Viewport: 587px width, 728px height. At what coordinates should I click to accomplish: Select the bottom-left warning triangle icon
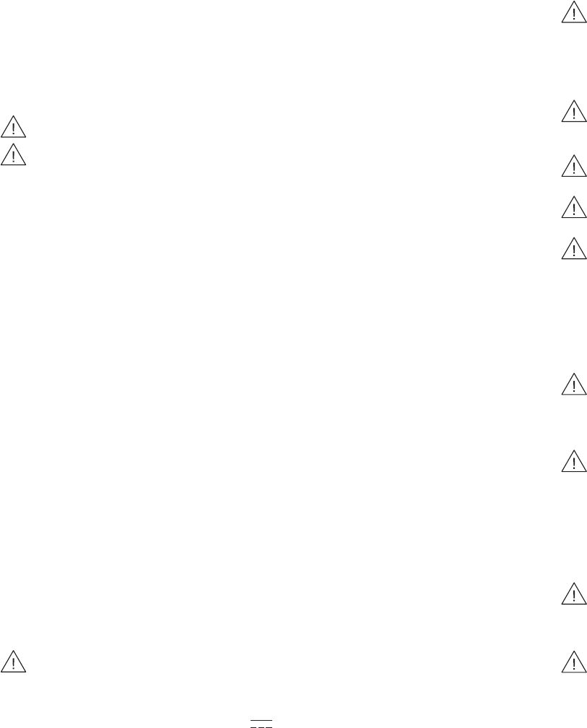click(x=13, y=662)
